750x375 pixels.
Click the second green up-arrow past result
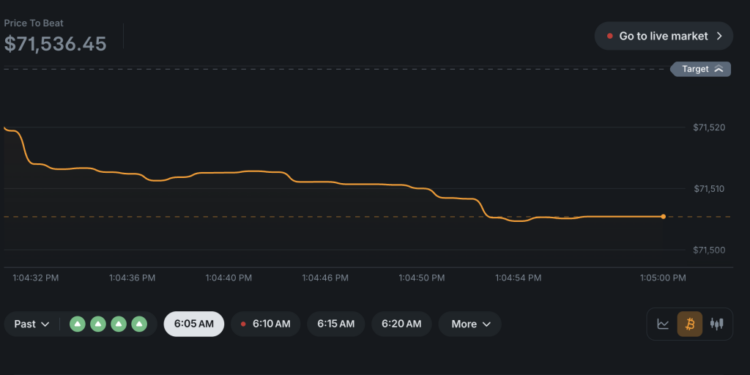click(x=98, y=324)
